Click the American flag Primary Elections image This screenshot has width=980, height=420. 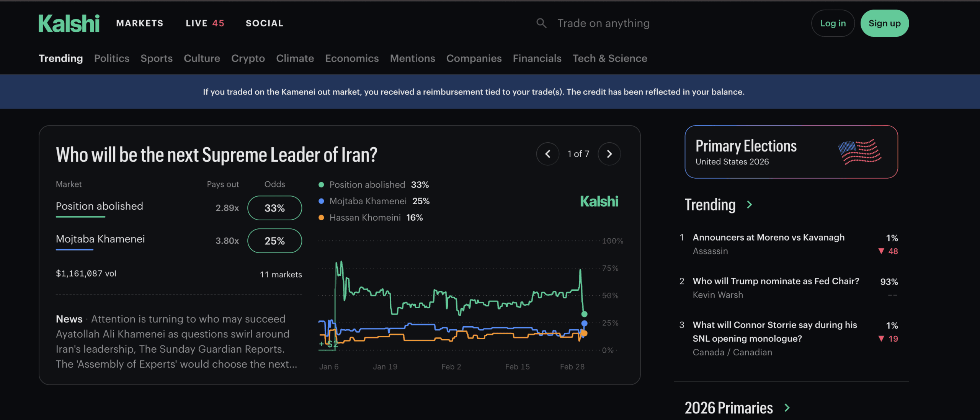coord(859,152)
